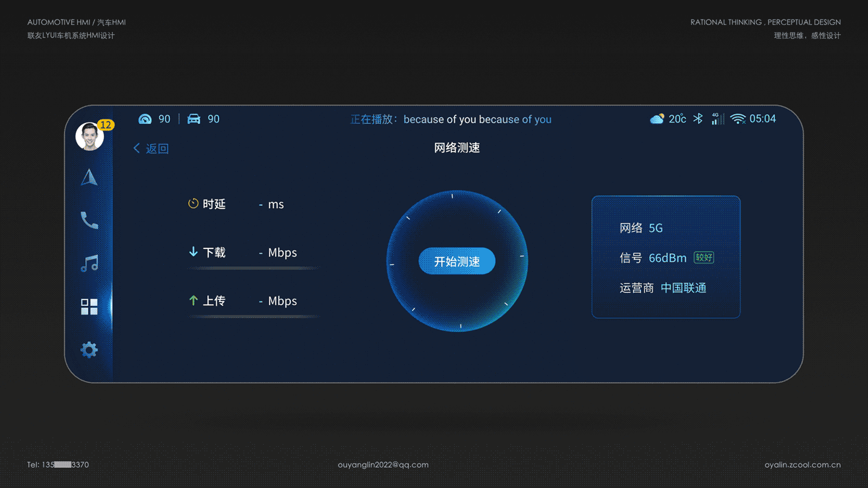
Task: Open settings via the gear icon
Action: tap(90, 350)
